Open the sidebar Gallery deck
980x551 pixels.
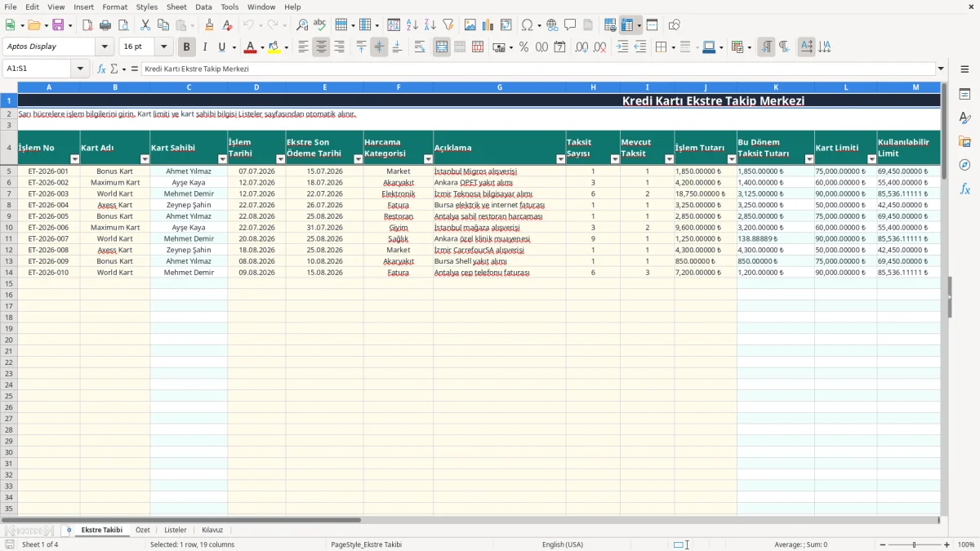964,142
